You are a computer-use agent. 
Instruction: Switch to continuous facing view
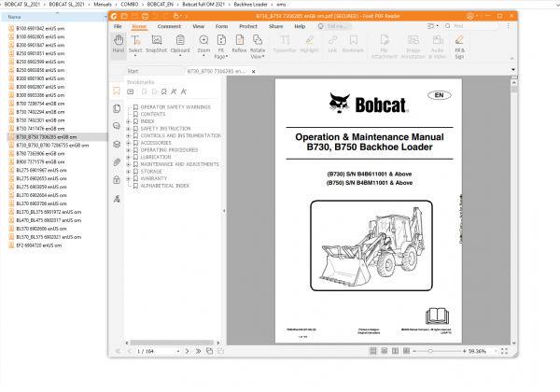click(x=406, y=351)
